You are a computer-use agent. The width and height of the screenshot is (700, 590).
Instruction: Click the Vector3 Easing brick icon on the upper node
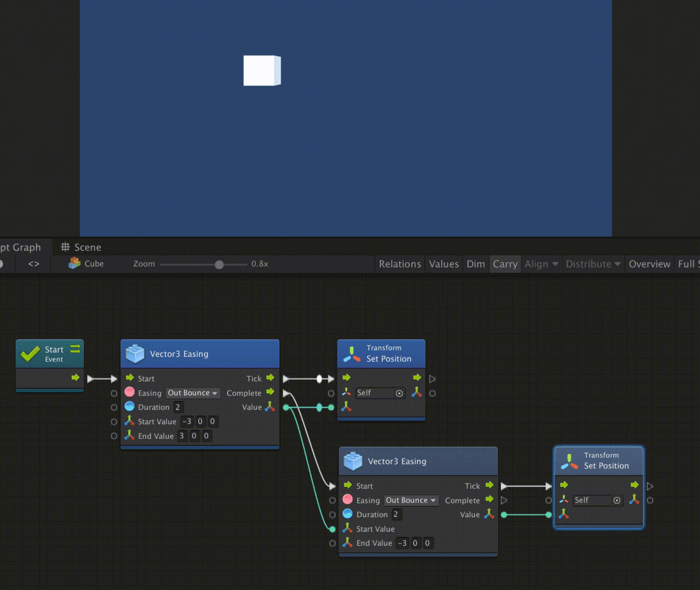(x=135, y=354)
